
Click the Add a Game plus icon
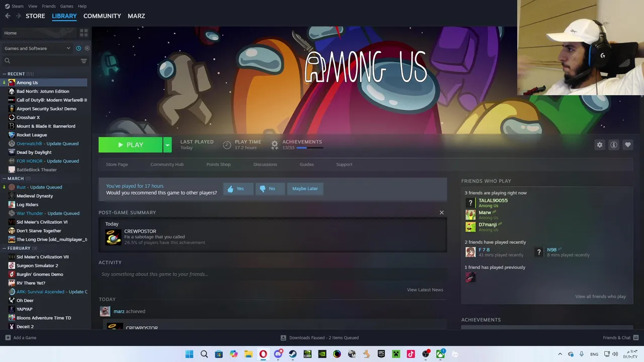click(8, 338)
